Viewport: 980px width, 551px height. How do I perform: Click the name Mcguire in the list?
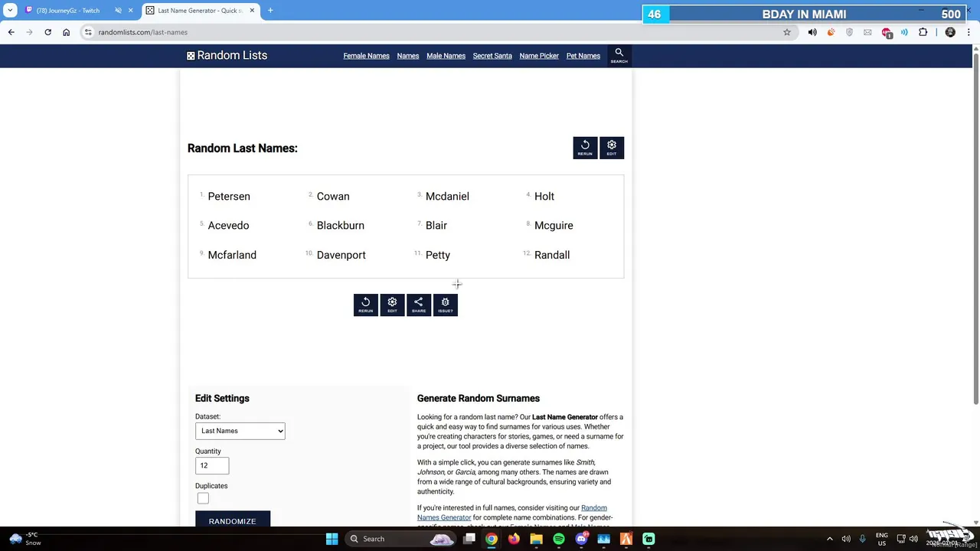click(x=554, y=226)
